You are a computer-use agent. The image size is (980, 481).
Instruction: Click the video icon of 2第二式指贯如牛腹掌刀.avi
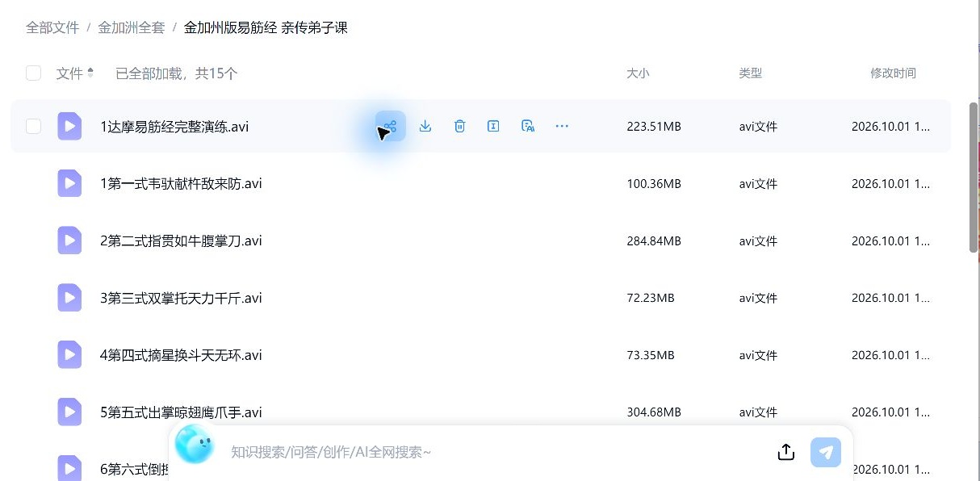click(69, 240)
